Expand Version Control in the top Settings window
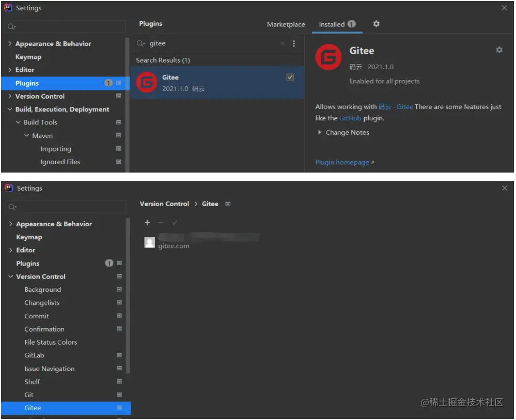Image resolution: width=516 pixels, height=420 pixels. pos(9,96)
